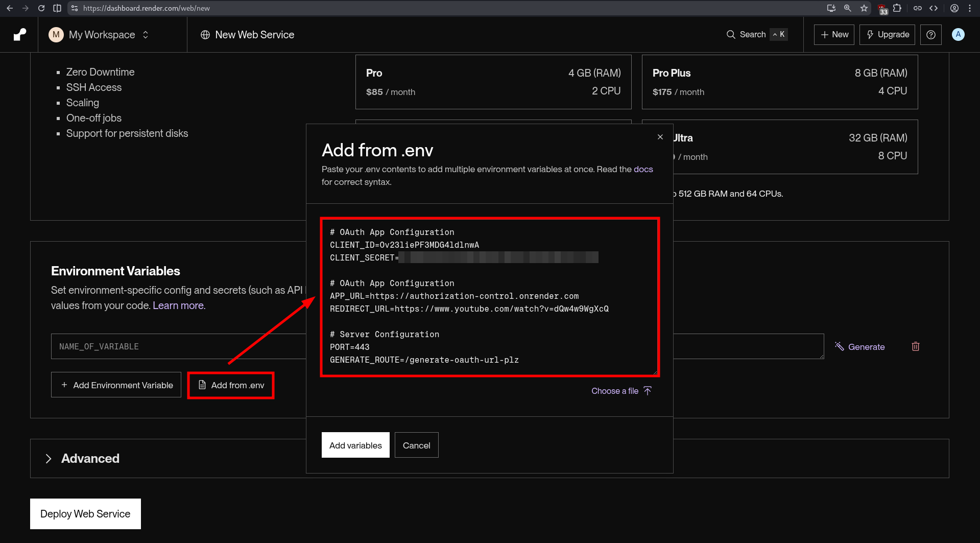Viewport: 980px width, 543px height.
Task: Open the help question mark icon
Action: coord(930,34)
